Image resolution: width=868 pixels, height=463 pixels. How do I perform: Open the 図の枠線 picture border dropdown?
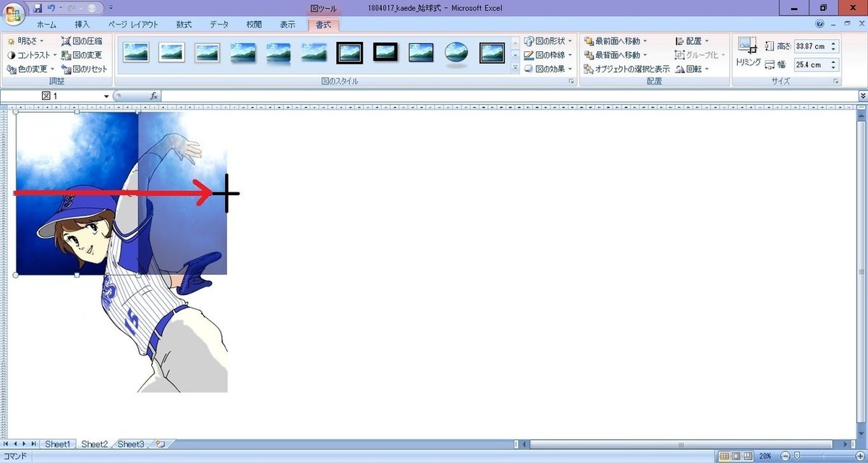click(x=548, y=55)
